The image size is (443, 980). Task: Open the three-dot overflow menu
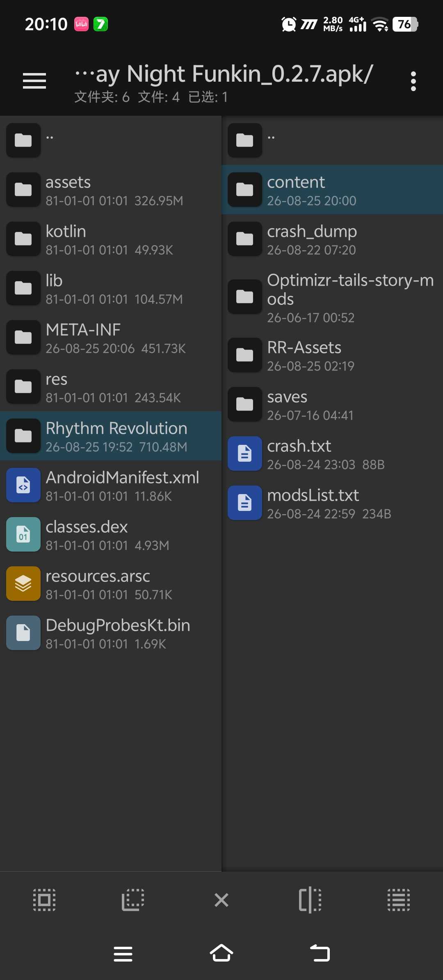pyautogui.click(x=413, y=81)
